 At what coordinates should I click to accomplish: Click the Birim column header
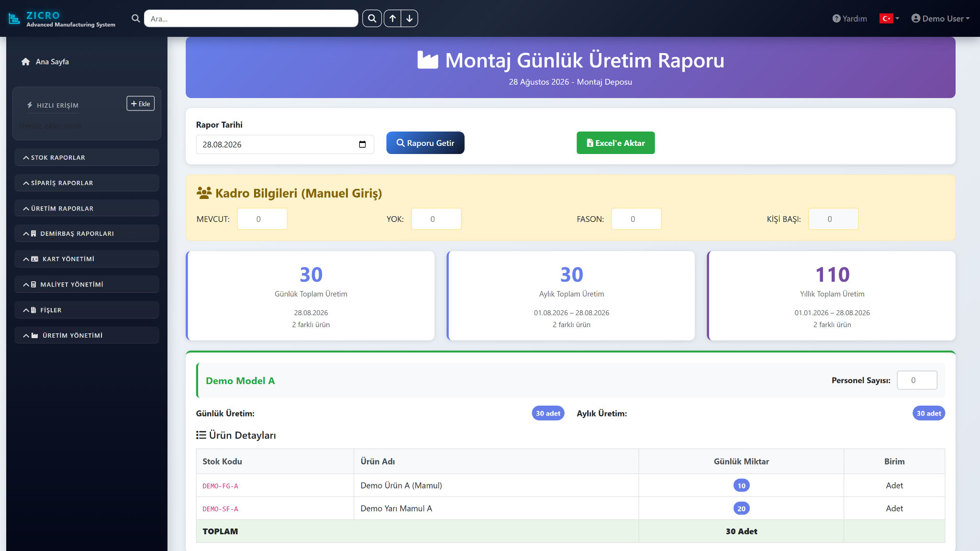tap(894, 462)
